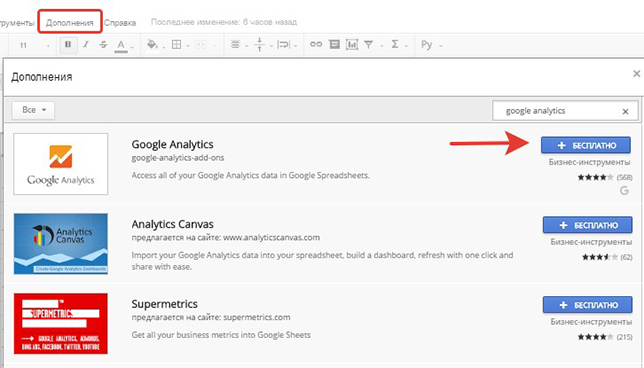
Task: Open the Google Analytics add-on title
Action: point(172,145)
